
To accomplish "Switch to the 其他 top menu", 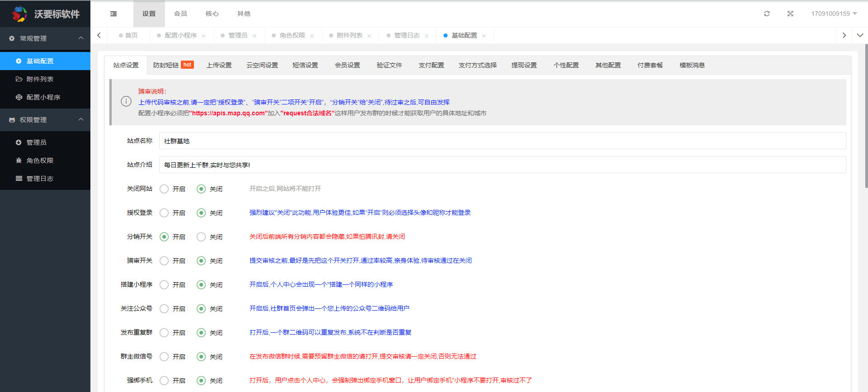I will (x=244, y=14).
